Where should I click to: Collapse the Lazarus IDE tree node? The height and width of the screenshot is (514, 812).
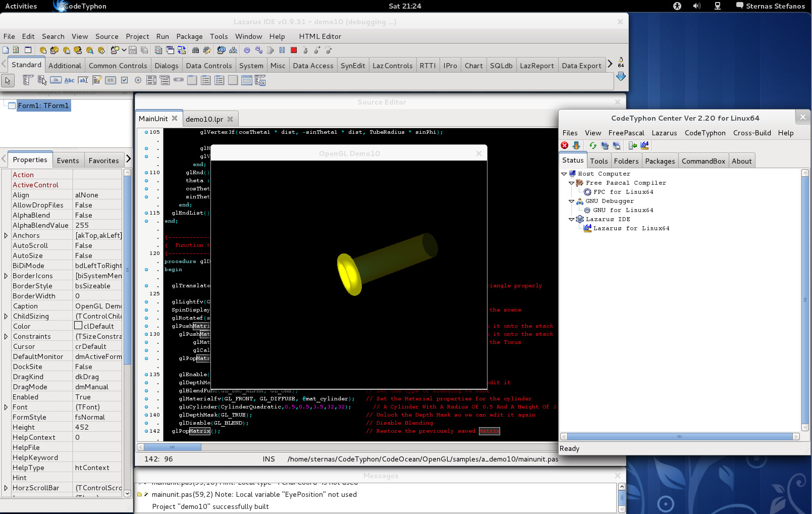click(x=571, y=219)
